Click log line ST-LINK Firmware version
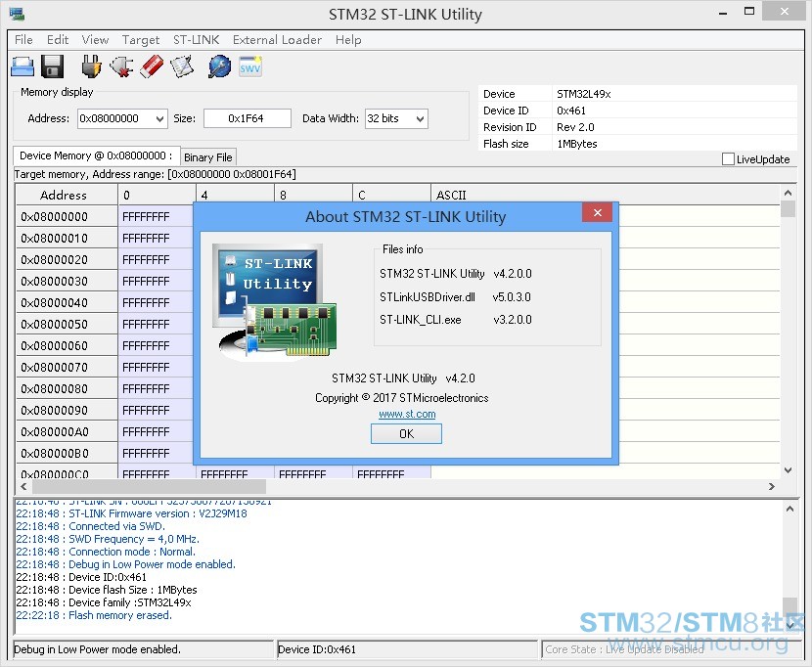 pos(131,513)
